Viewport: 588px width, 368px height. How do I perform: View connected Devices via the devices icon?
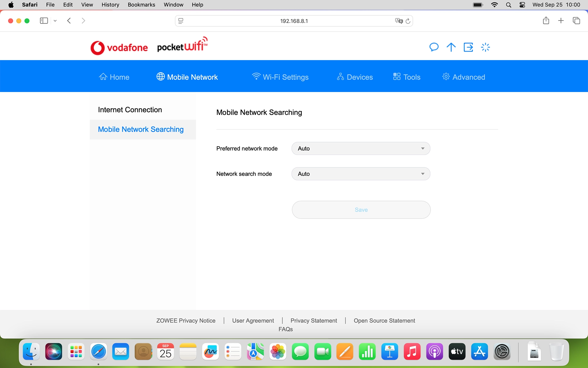[x=354, y=77]
